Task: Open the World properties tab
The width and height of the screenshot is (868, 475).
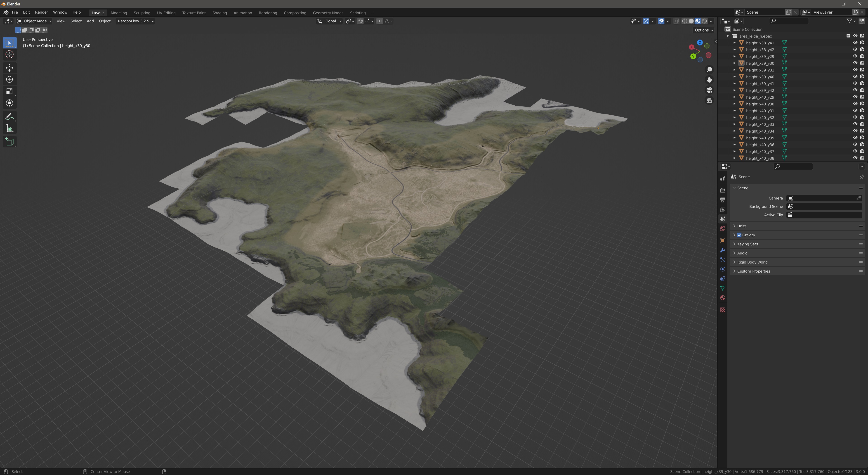Action: pyautogui.click(x=722, y=229)
